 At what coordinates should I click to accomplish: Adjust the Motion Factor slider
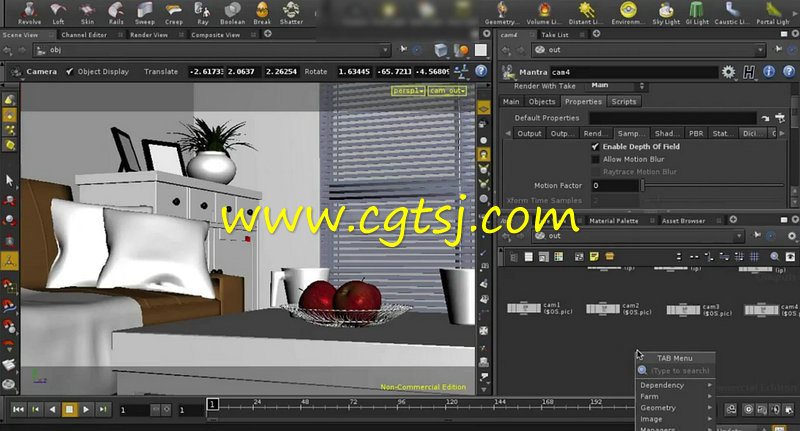pos(713,186)
